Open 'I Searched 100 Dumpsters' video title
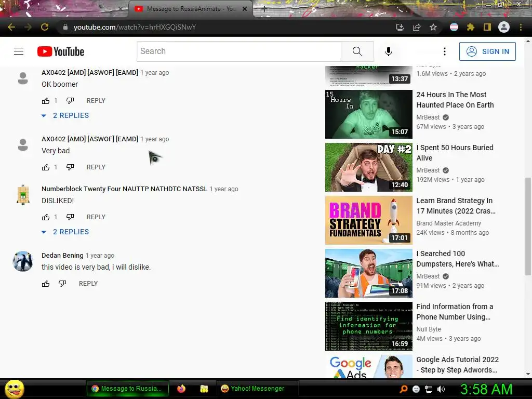 pos(457,259)
